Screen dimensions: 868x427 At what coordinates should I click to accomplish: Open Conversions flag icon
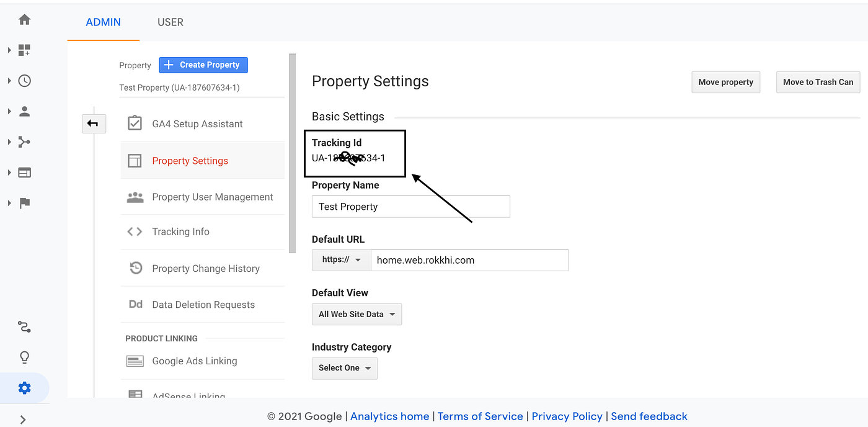(24, 203)
